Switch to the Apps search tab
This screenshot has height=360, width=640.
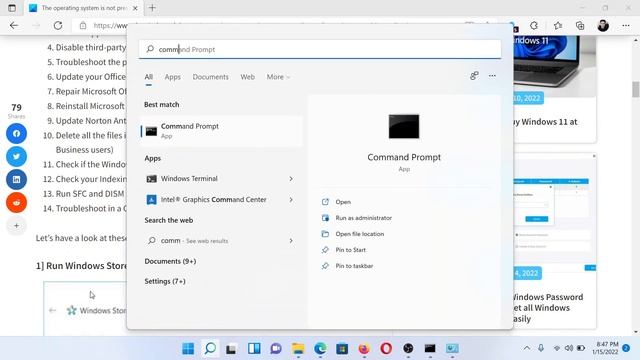click(x=172, y=77)
